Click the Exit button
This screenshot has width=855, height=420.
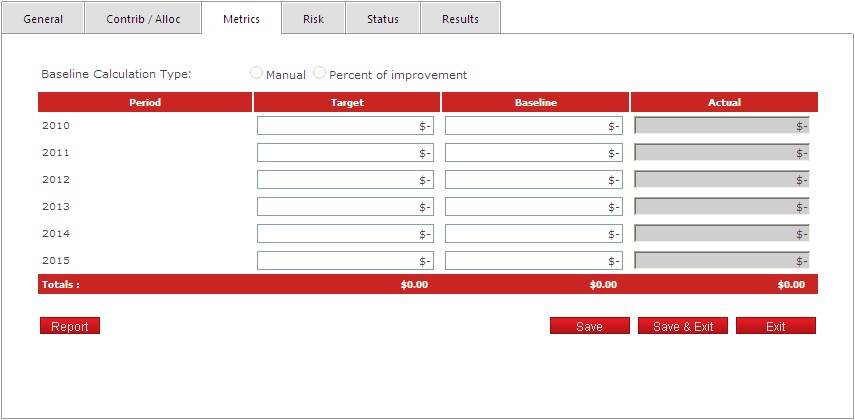pyautogui.click(x=775, y=327)
